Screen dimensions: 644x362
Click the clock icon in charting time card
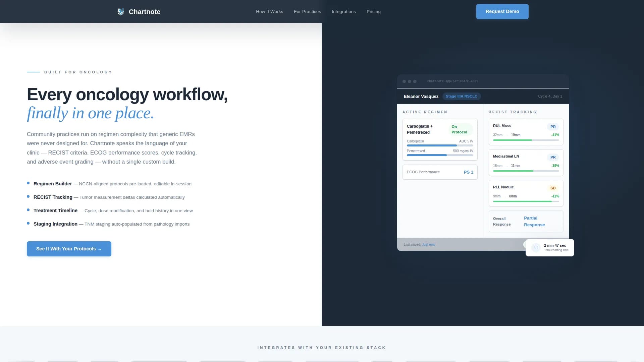pos(536,248)
